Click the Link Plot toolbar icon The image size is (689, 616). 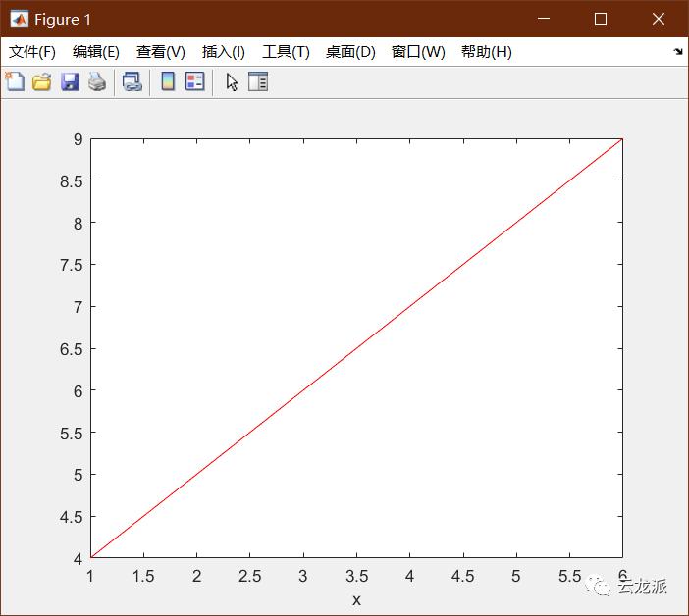[132, 82]
